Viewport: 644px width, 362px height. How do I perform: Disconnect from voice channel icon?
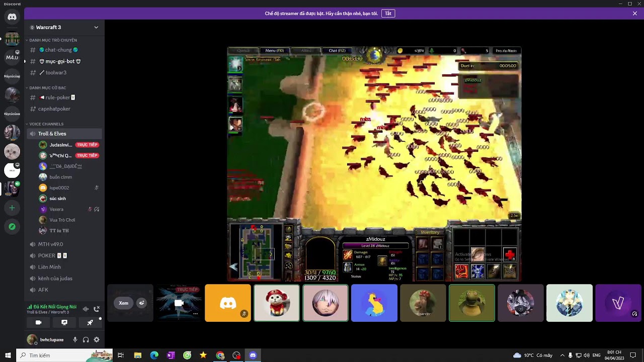click(x=97, y=309)
